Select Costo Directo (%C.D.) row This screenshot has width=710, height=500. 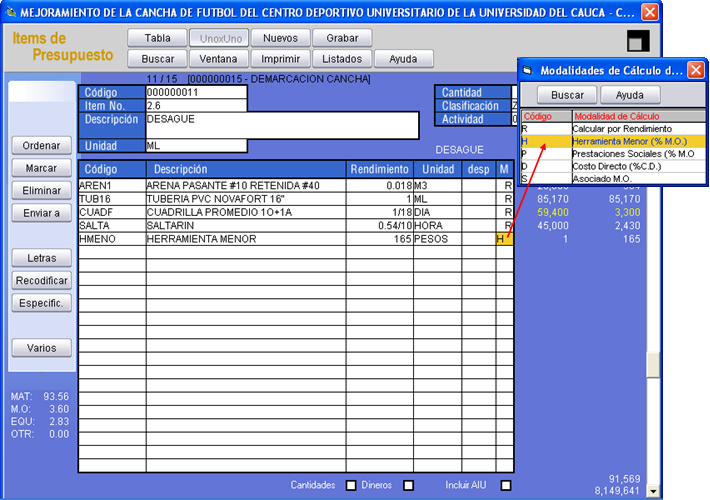pyautogui.click(x=613, y=166)
